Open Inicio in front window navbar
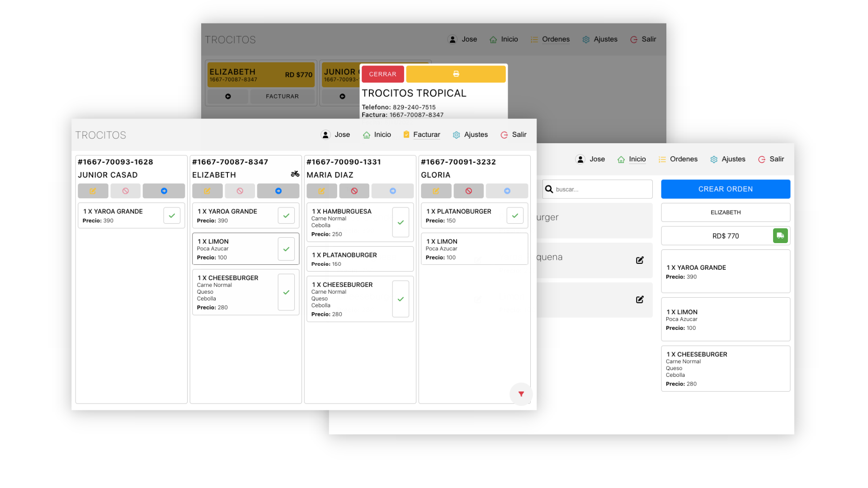This screenshot has height=488, width=868. 377,135
